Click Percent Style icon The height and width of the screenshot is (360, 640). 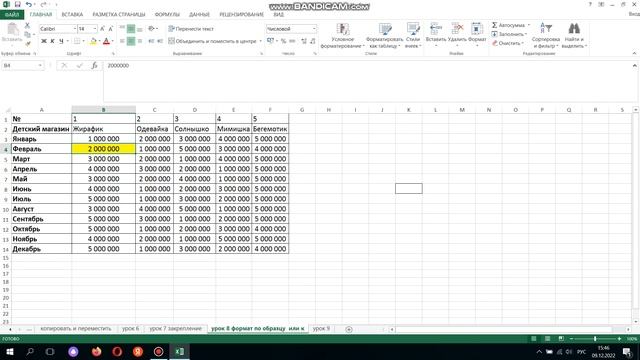[x=283, y=41]
